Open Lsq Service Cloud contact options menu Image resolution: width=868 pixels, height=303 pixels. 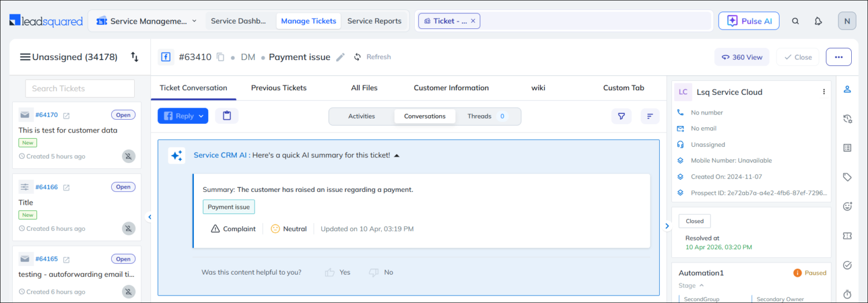824,92
